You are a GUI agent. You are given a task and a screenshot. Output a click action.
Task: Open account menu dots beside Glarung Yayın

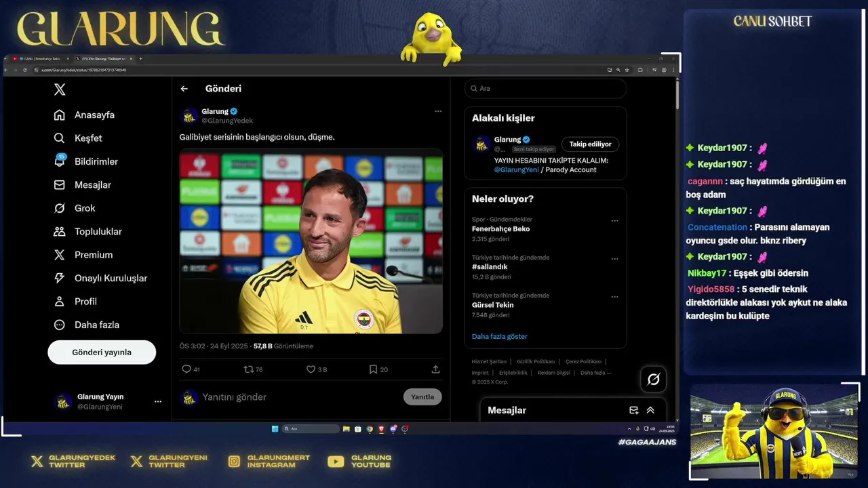click(x=158, y=401)
